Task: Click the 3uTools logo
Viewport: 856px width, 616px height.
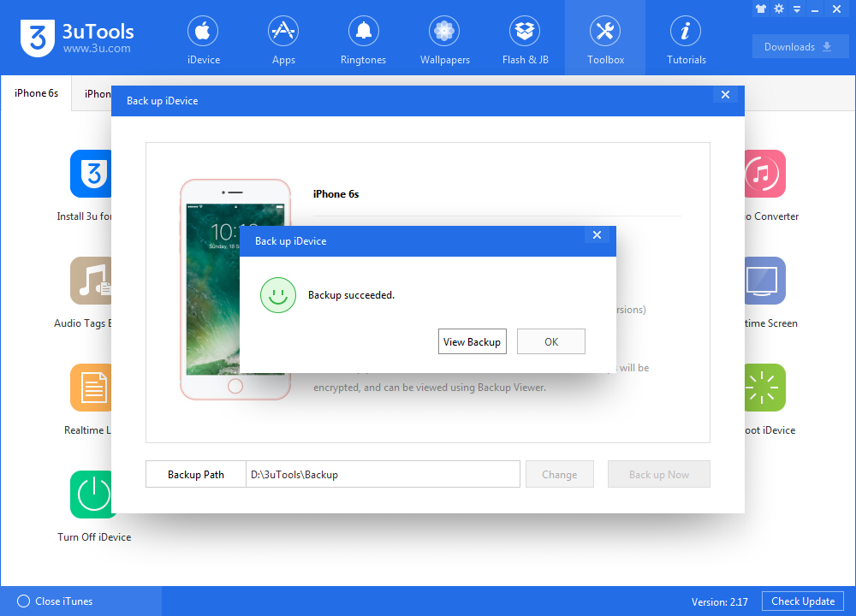Action: [76, 38]
